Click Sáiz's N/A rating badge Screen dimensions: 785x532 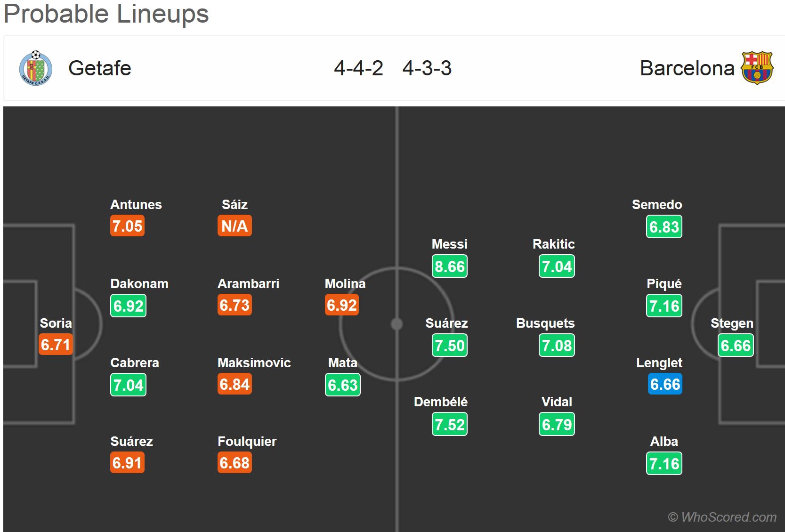(235, 226)
